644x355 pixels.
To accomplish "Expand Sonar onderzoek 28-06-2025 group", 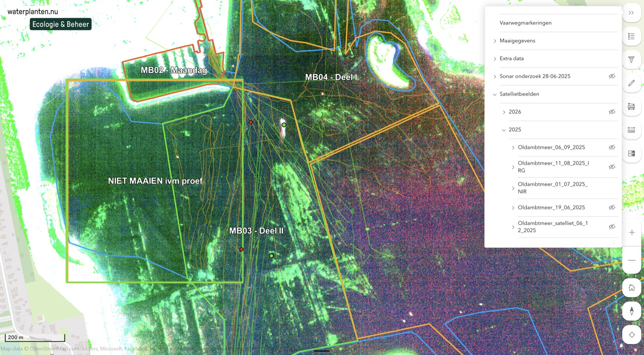I will point(495,77).
